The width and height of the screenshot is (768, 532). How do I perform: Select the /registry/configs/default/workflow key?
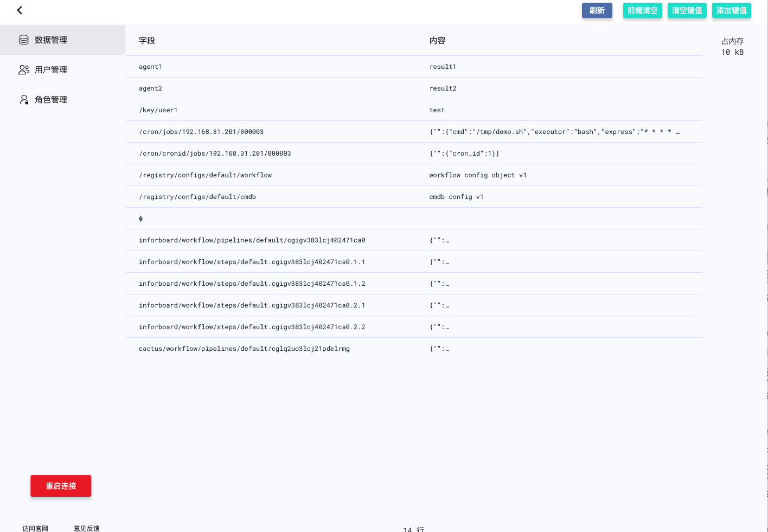click(x=205, y=175)
